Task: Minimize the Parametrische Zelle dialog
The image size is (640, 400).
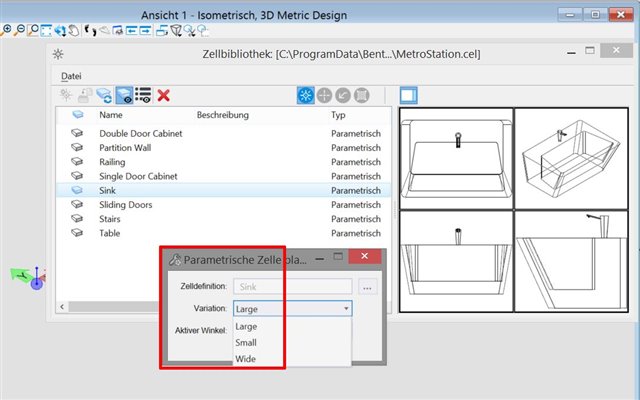Action: [x=320, y=258]
